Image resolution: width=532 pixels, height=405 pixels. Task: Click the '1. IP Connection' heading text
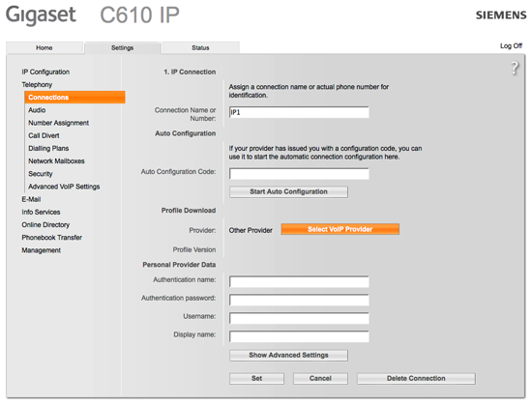click(190, 72)
